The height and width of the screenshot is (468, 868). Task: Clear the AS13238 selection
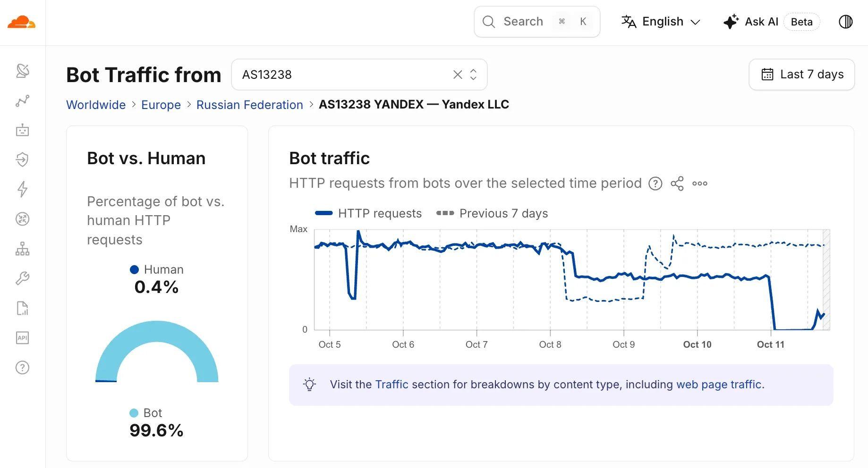pos(458,75)
